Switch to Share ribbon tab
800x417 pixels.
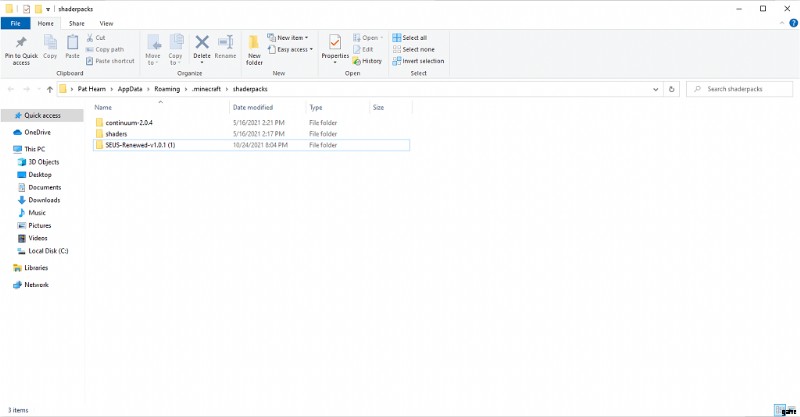point(77,23)
